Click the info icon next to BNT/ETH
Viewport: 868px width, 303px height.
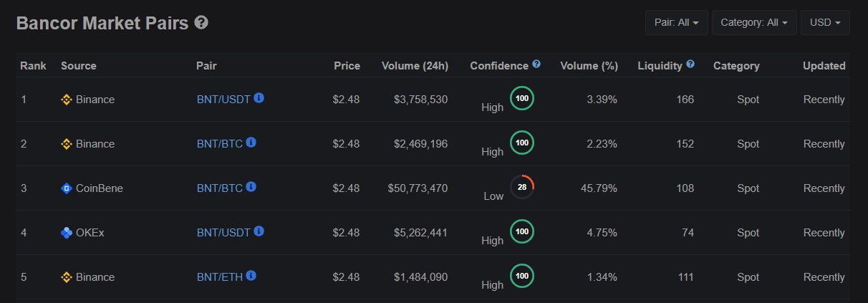251,276
